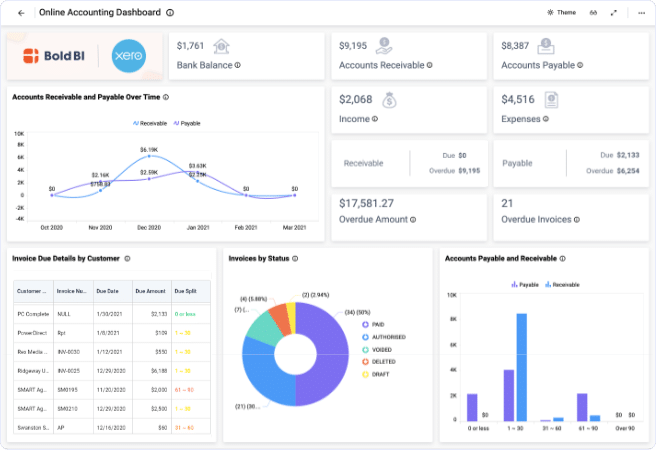Click the Swanston customer row
656x450 pixels.
[x=112, y=427]
